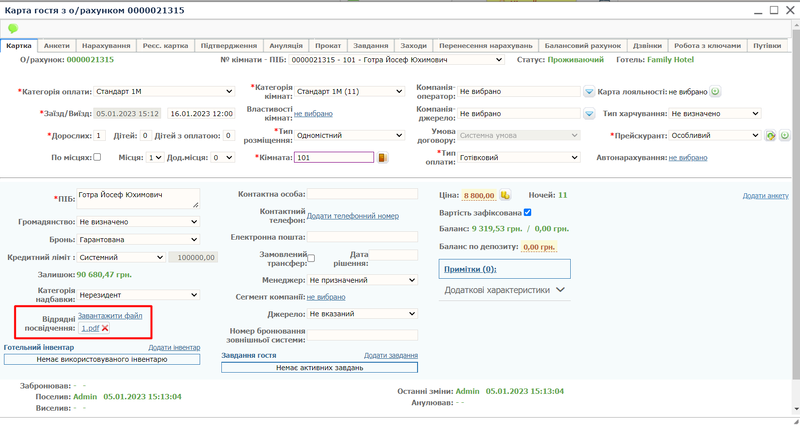Click the orange room picker icon beside Кімната
Screen dimensions: 800x427
383,158
